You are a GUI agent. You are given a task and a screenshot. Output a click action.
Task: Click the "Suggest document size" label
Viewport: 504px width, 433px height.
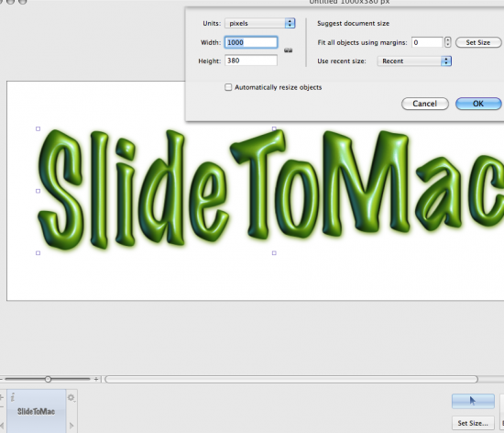point(353,24)
